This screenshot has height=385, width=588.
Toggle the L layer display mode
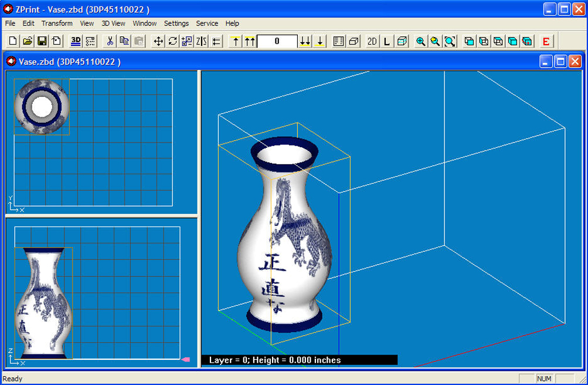(x=386, y=41)
